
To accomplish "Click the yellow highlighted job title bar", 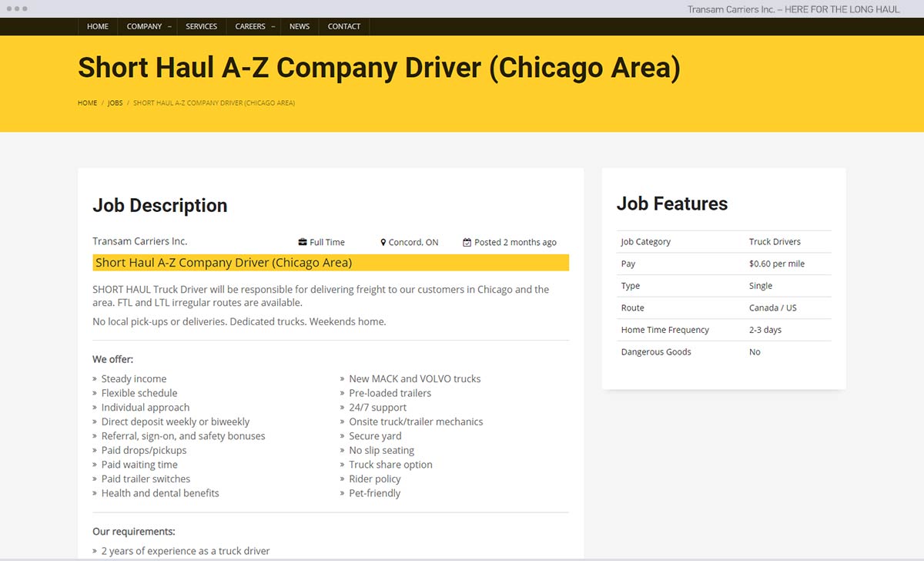I will (x=330, y=263).
